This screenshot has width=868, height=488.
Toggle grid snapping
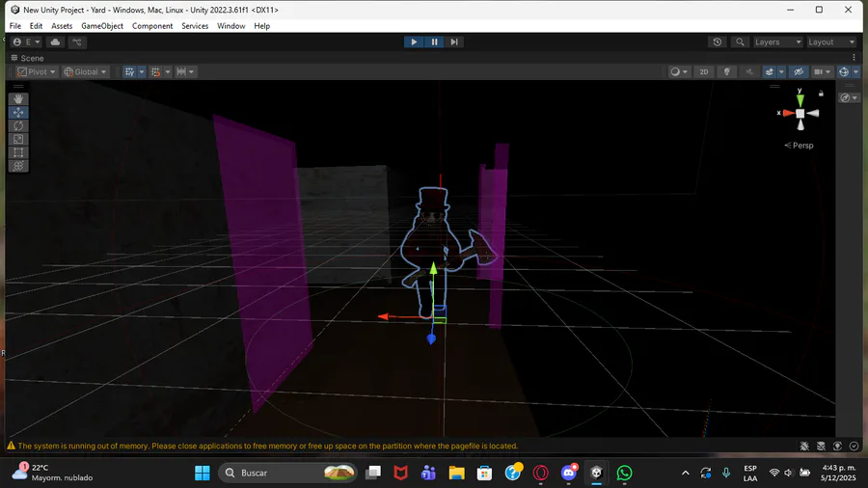coord(156,72)
